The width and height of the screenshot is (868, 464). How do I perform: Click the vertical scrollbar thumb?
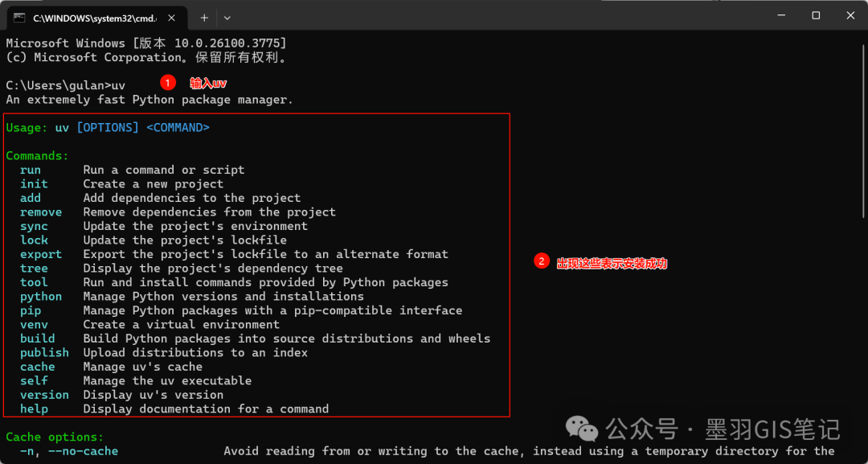click(x=862, y=129)
